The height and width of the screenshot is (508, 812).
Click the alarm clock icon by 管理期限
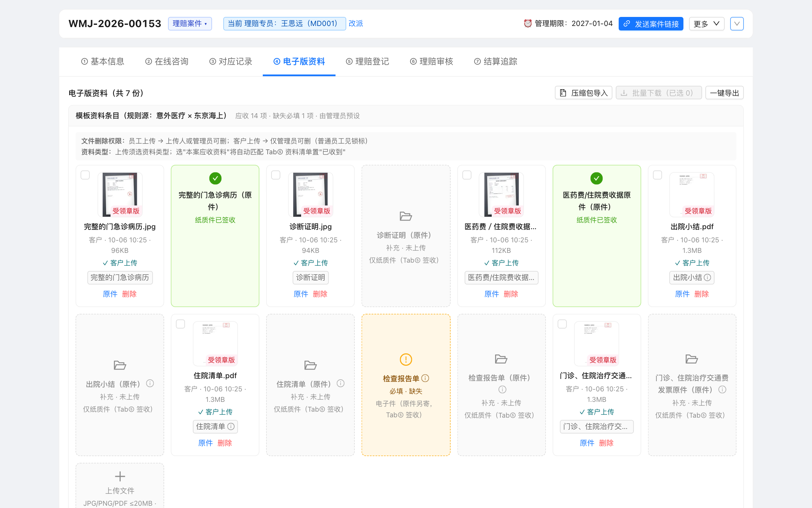click(528, 23)
